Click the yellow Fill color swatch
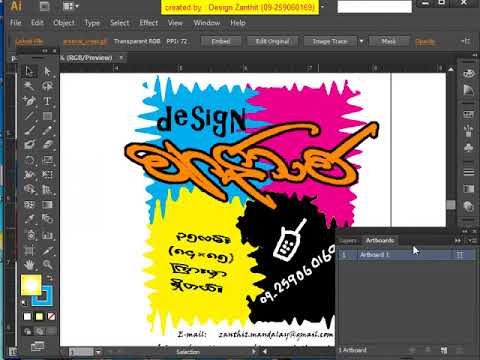Image resolution: width=480 pixels, height=360 pixels. (31, 284)
